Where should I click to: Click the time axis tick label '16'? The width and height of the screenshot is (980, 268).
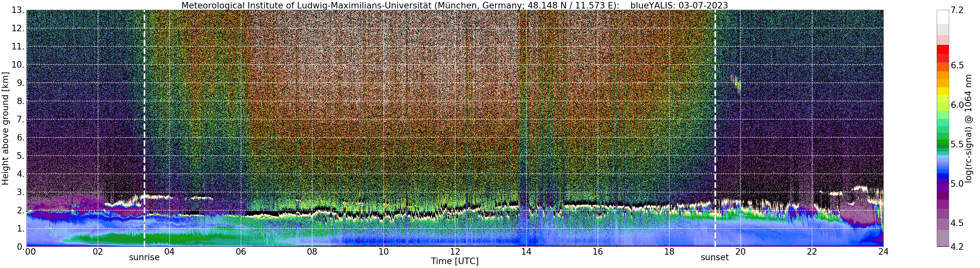click(x=598, y=252)
